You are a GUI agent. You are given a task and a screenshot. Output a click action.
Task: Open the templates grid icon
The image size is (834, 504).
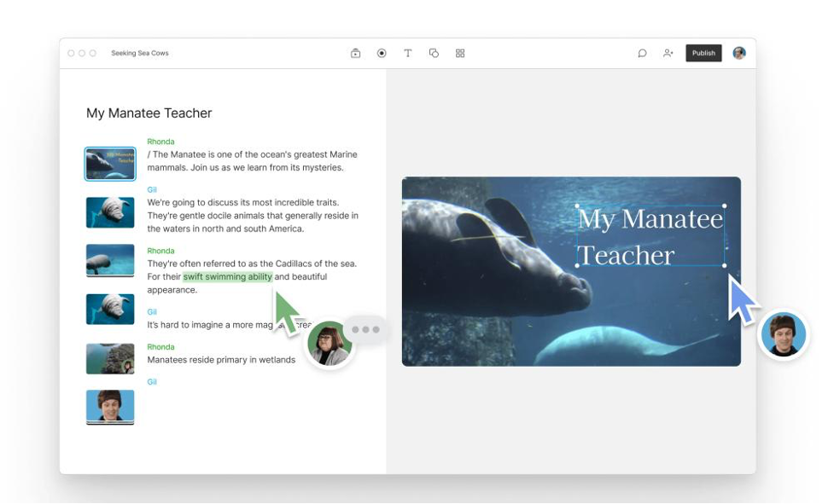(460, 53)
